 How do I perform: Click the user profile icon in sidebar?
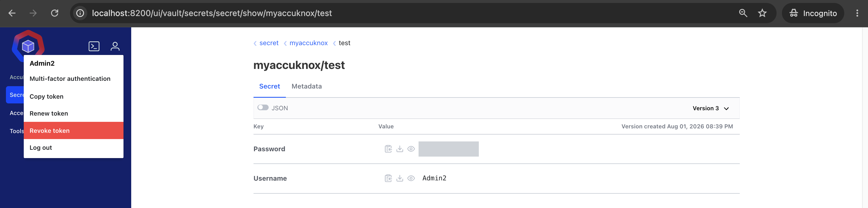pyautogui.click(x=115, y=46)
